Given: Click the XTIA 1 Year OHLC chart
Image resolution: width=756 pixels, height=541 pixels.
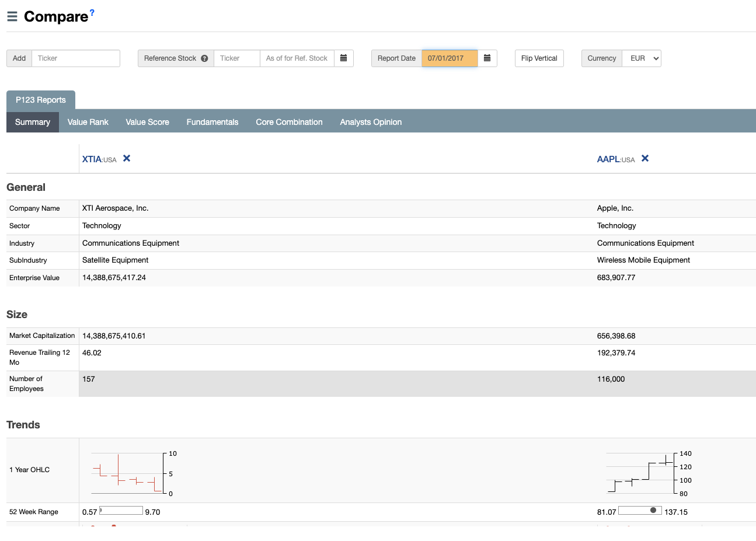Looking at the screenshot, I should pyautogui.click(x=133, y=473).
